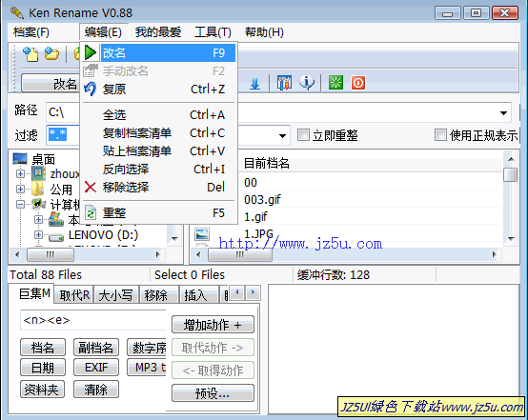Open the 我的最爱 menu
528x420 pixels.
(158, 32)
